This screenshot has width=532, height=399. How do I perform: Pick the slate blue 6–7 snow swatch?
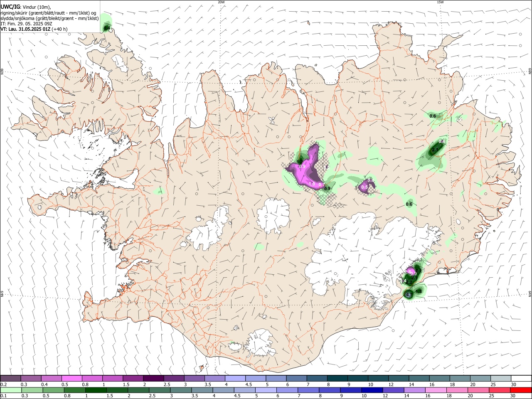tap(297, 378)
